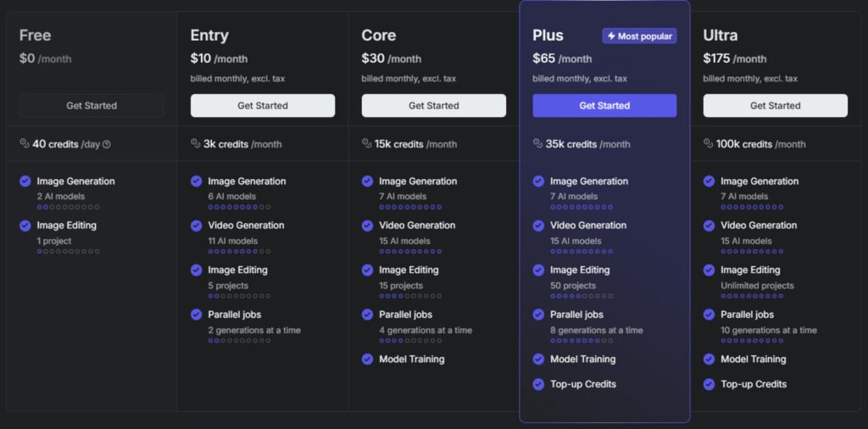Click the help icon beside 40 credits /day

coord(107,144)
